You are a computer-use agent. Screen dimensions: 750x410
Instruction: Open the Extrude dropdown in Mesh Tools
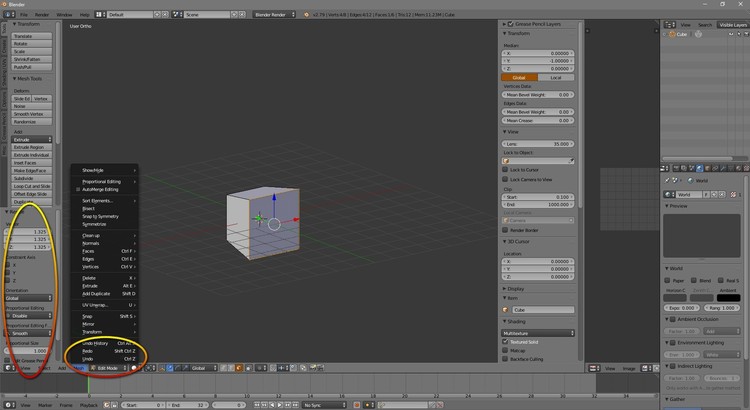32,140
